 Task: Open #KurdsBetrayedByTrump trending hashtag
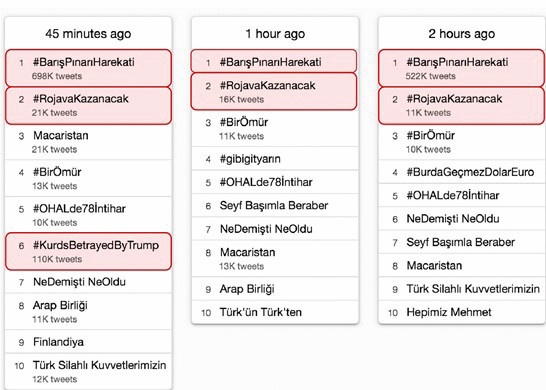88,251
